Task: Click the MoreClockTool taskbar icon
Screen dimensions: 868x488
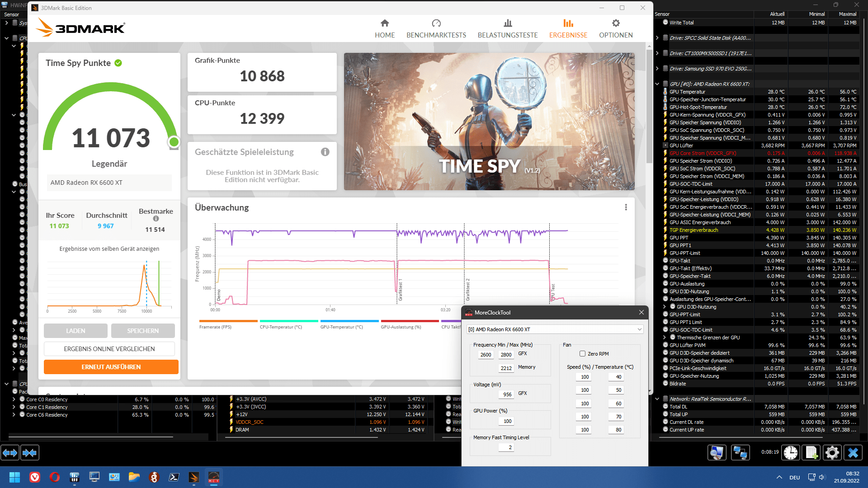Action: tap(214, 477)
